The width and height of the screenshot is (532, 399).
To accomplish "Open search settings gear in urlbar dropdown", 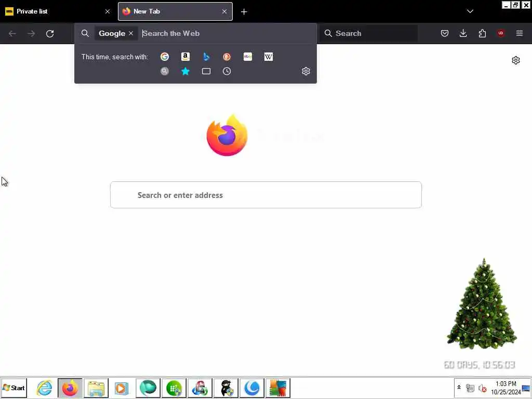I will point(305,71).
